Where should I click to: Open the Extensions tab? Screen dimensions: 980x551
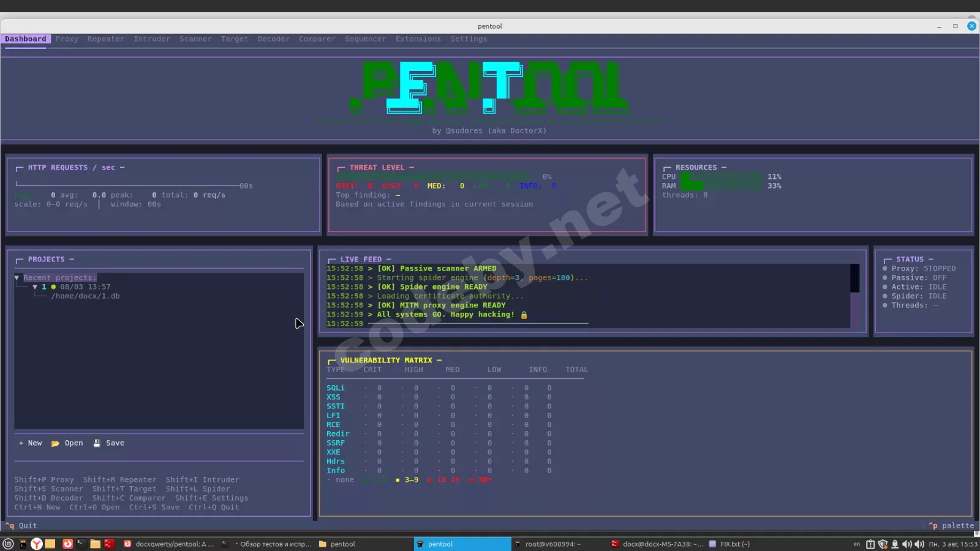(x=418, y=39)
